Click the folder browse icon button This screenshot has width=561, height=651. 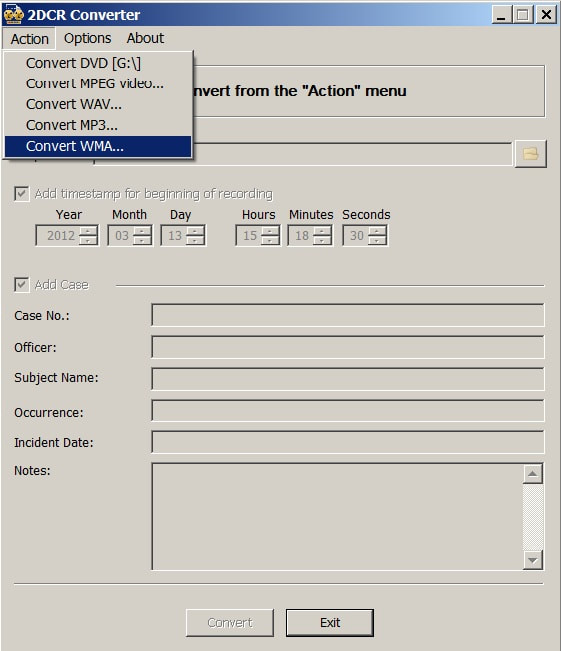[530, 154]
